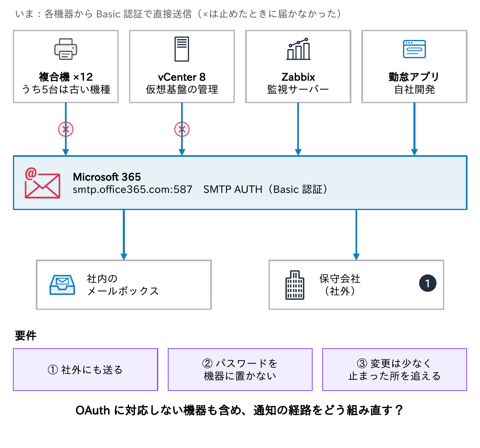The width and height of the screenshot is (480, 448).
Task: Select the 勤怠アプリ label
Action: [x=414, y=77]
